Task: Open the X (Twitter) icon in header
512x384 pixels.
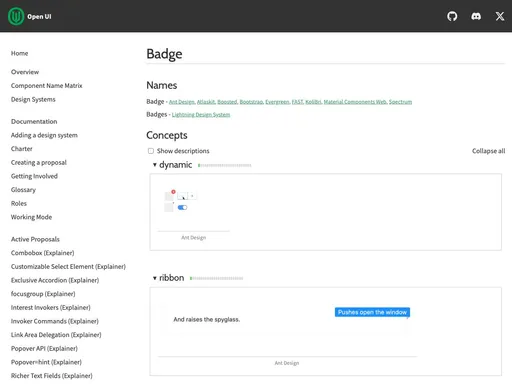Action: [x=500, y=16]
